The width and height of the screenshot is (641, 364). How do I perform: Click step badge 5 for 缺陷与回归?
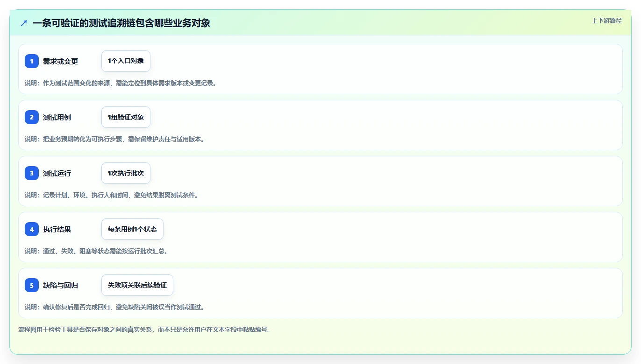[x=32, y=285]
